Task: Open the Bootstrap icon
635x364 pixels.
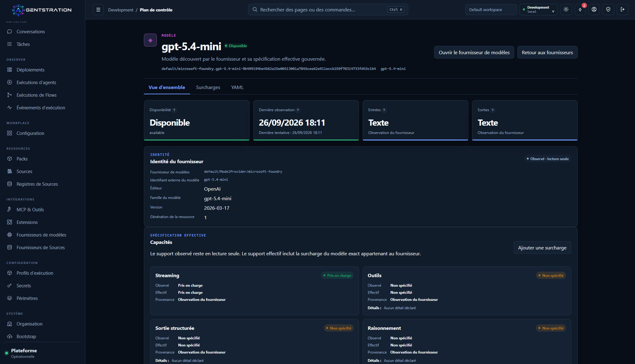Action: click(x=10, y=337)
